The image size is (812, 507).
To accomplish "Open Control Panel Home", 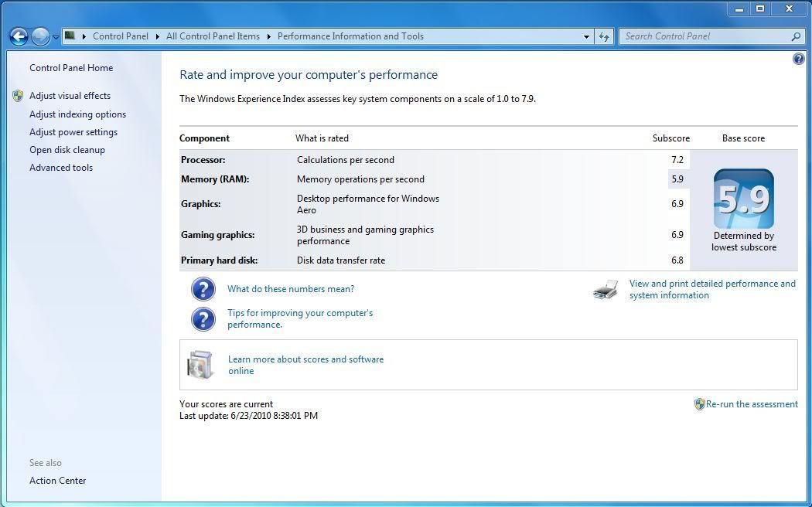I will 71,68.
